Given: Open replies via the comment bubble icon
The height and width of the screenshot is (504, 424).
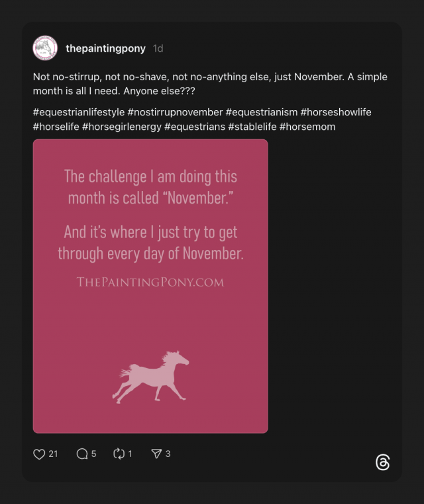Looking at the screenshot, I should (82, 454).
